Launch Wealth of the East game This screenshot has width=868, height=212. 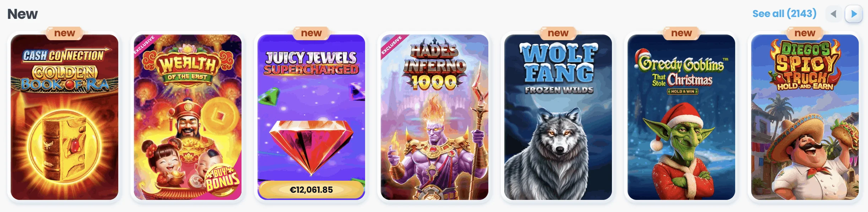coord(188,117)
